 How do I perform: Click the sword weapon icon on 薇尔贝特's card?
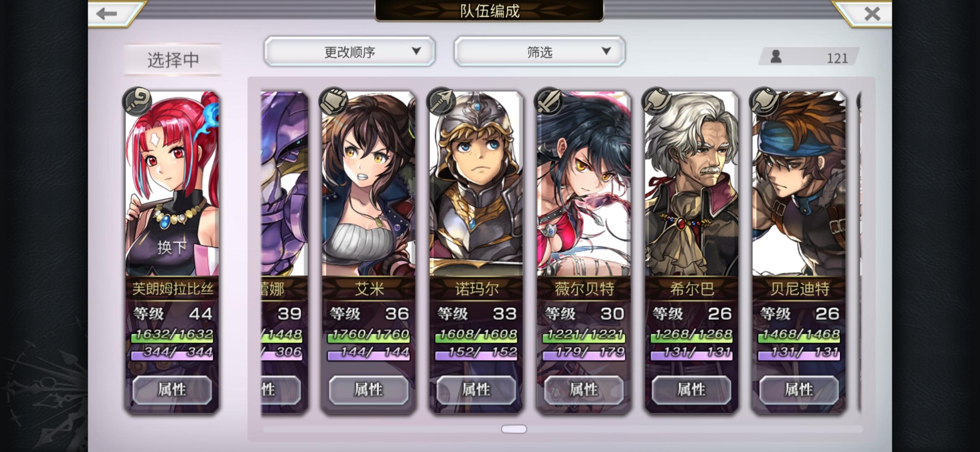[549, 101]
